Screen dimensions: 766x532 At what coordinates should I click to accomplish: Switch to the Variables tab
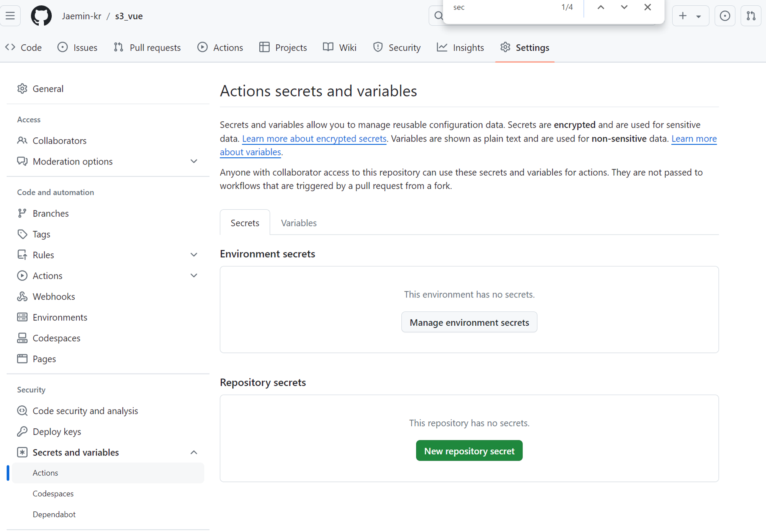(299, 223)
